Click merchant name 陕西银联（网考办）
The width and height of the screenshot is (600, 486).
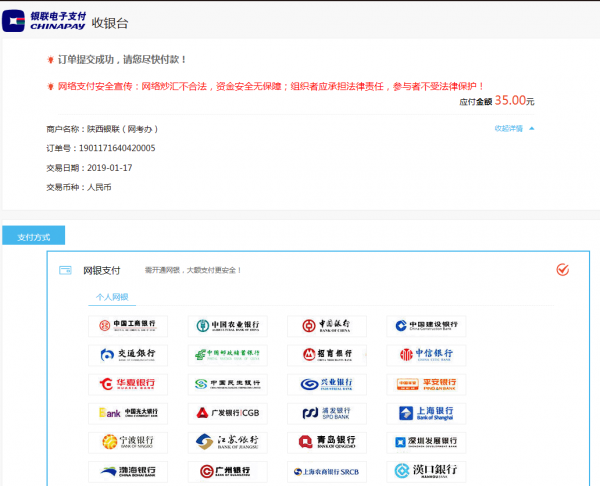(122, 129)
